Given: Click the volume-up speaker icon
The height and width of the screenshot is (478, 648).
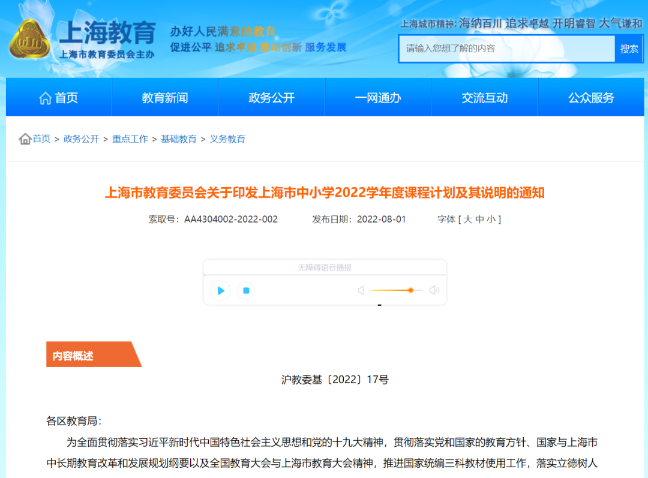Looking at the screenshot, I should pyautogui.click(x=434, y=290).
